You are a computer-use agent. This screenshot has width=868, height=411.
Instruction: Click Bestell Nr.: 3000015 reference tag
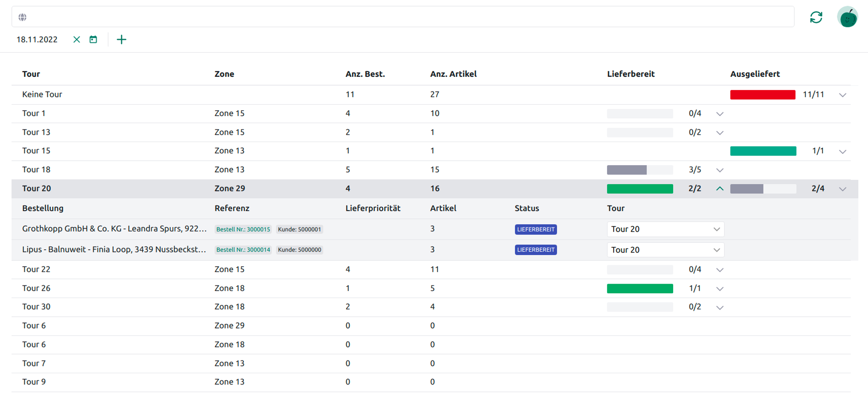pos(243,229)
